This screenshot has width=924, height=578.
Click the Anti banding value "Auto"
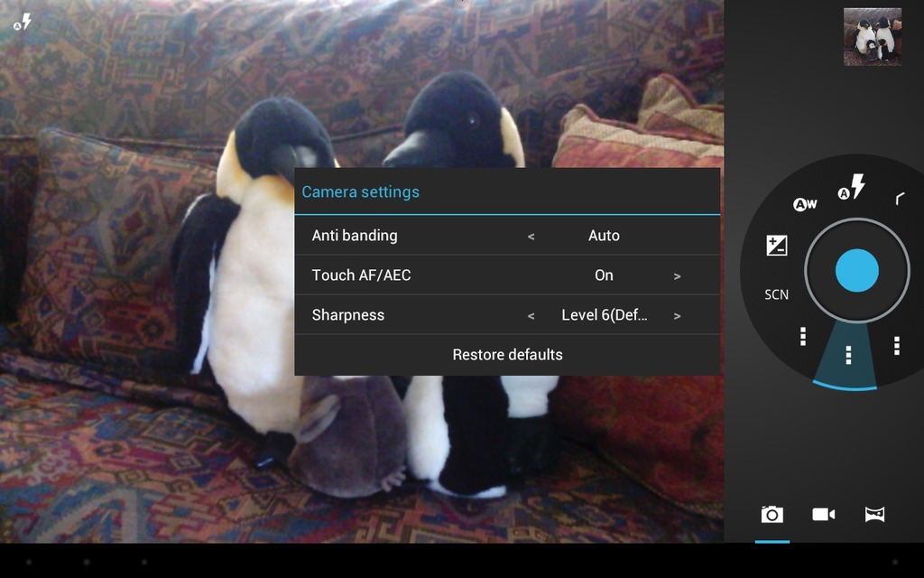(x=604, y=236)
